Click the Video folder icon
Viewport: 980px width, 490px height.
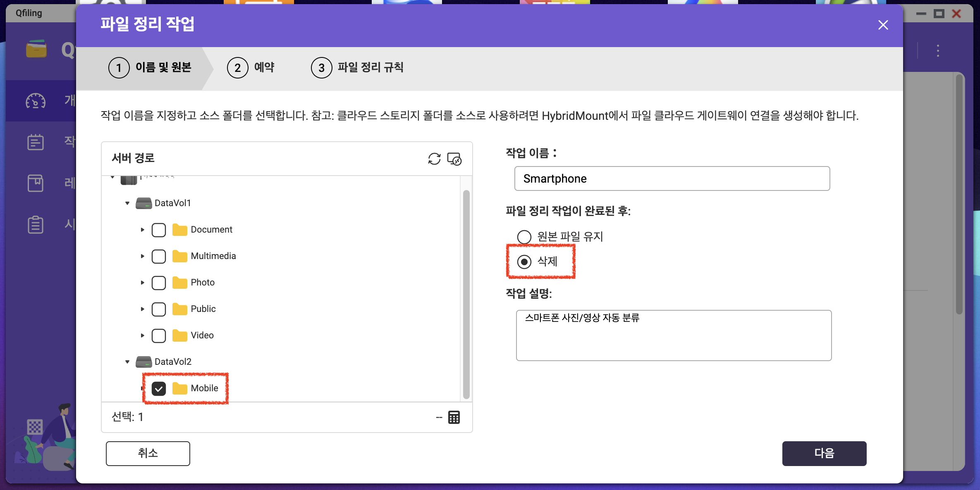tap(179, 335)
